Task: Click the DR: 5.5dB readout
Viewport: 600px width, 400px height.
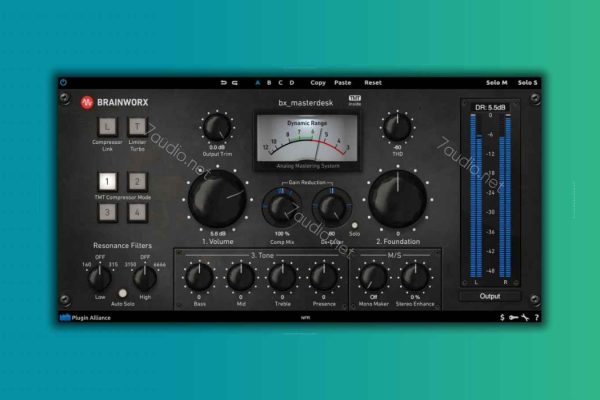Action: pos(490,108)
